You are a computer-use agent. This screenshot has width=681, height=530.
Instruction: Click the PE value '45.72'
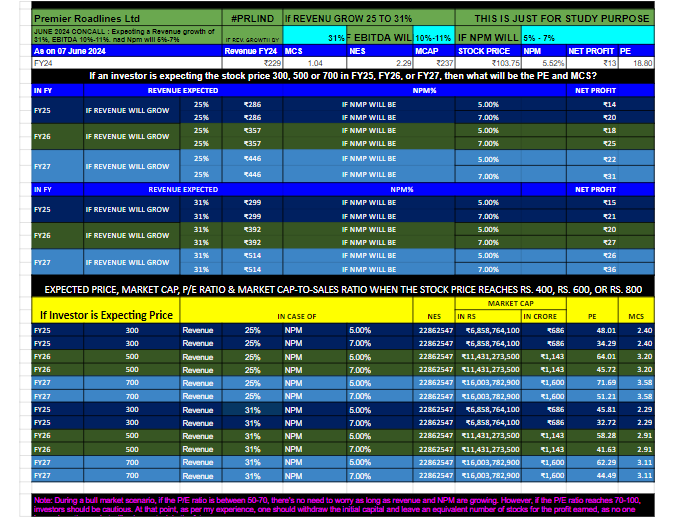coord(592,370)
